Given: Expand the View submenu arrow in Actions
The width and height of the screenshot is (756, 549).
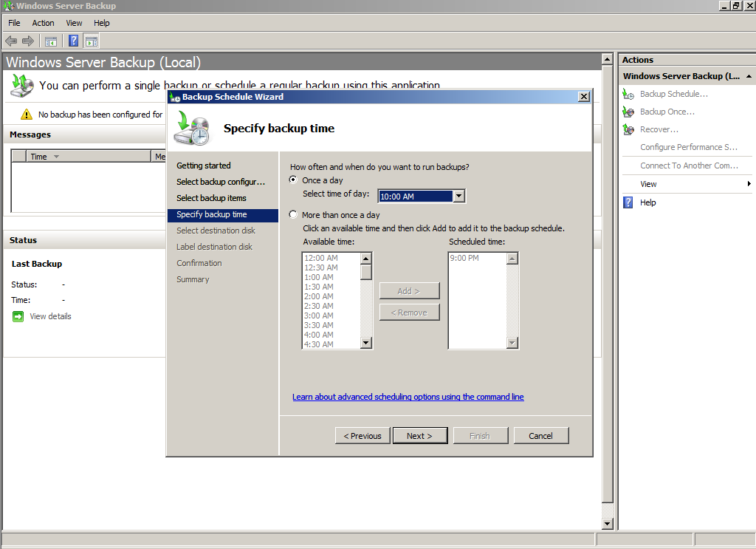Looking at the screenshot, I should click(x=749, y=184).
